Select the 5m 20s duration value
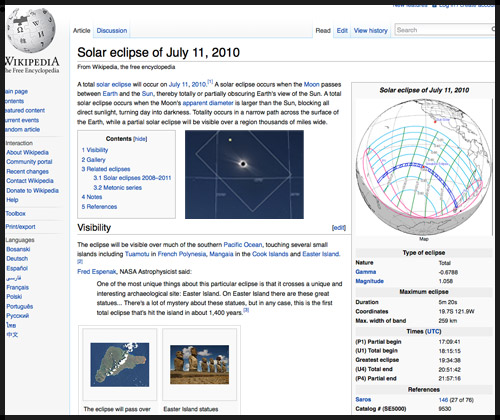 (448, 302)
